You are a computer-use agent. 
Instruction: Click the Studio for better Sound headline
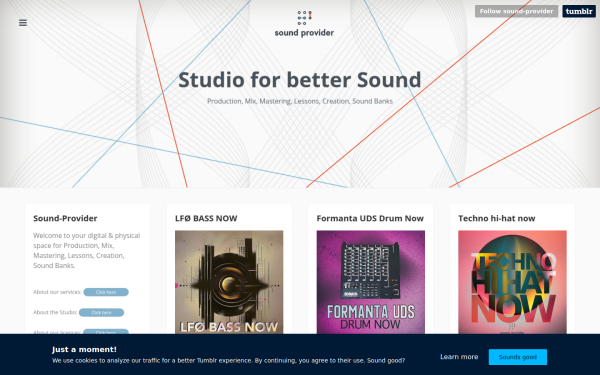tap(300, 80)
